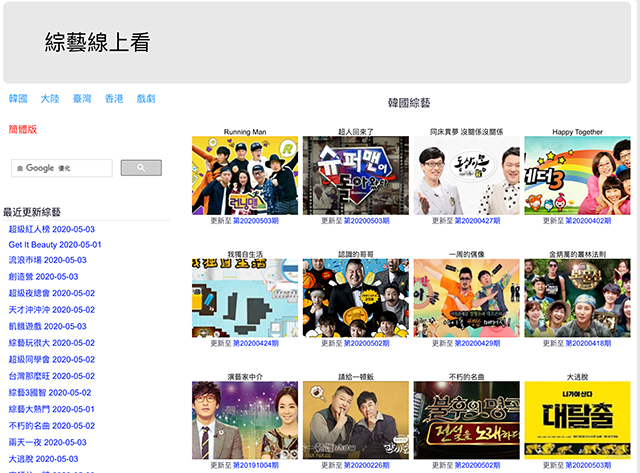640x473 pixels.
Task: Open 大逃脫 show thumbnail
Action: 577,420
